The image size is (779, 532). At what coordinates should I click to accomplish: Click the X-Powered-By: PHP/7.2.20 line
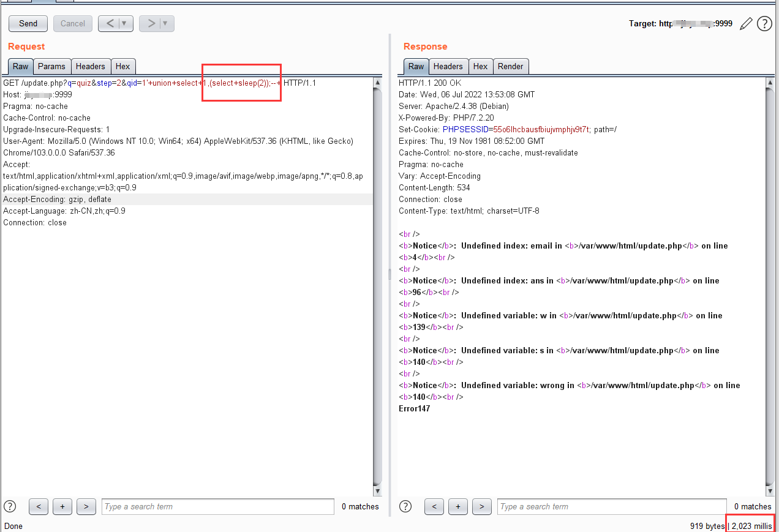446,118
